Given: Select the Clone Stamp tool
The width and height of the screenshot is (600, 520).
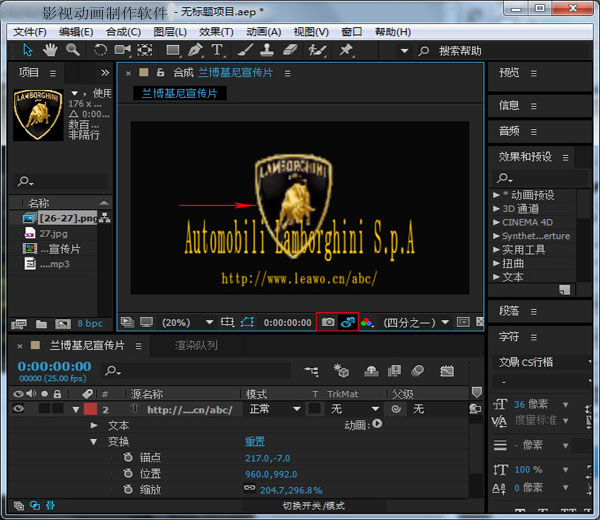Looking at the screenshot, I should tap(267, 50).
